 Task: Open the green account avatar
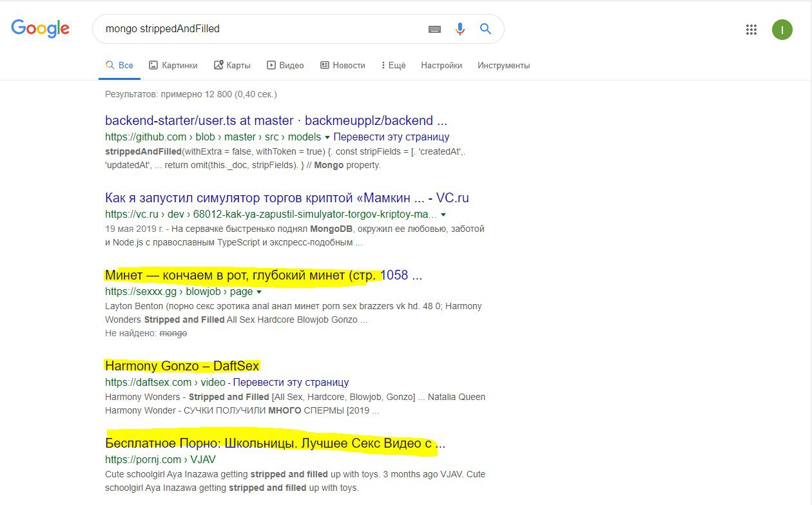[782, 29]
